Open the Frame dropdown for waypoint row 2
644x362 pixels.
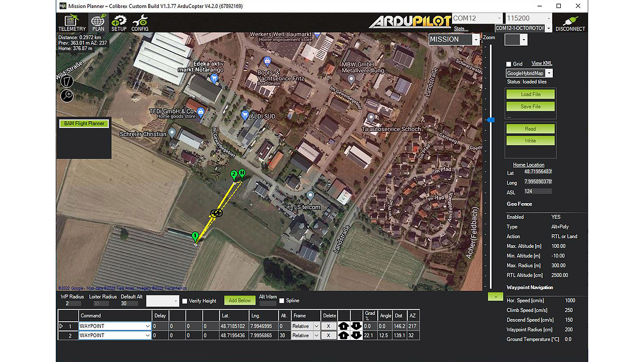[306, 335]
